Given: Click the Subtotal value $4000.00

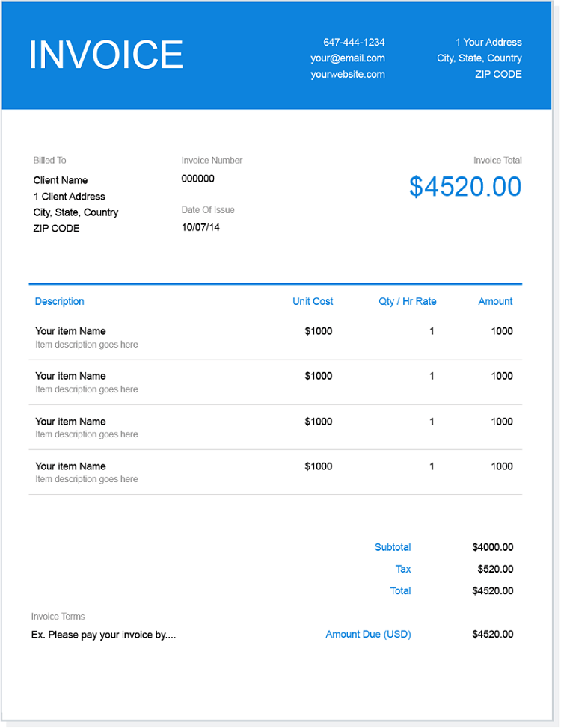Looking at the screenshot, I should coord(493,547).
